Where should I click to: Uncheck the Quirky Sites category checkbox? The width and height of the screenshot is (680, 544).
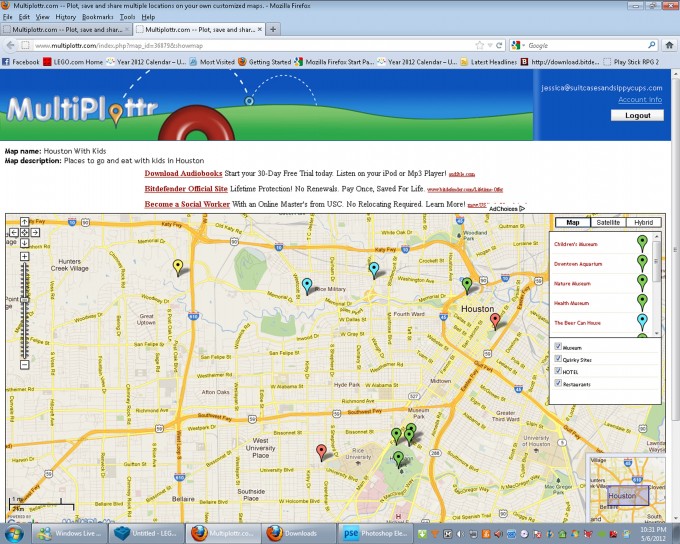click(x=558, y=358)
